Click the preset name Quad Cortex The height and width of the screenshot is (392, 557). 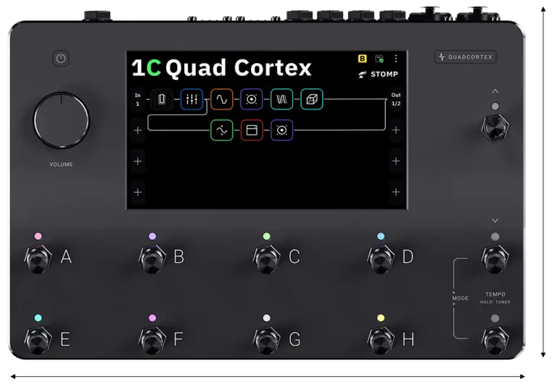239,67
